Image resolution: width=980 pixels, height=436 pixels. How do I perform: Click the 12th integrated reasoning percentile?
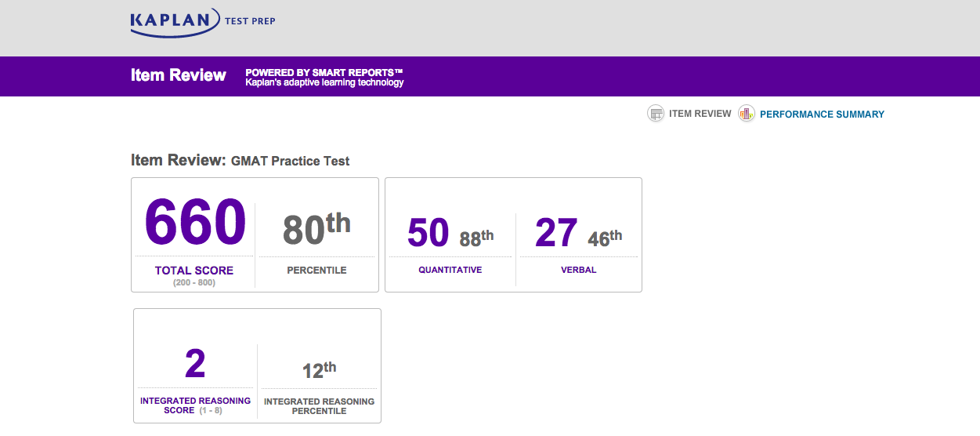click(319, 369)
